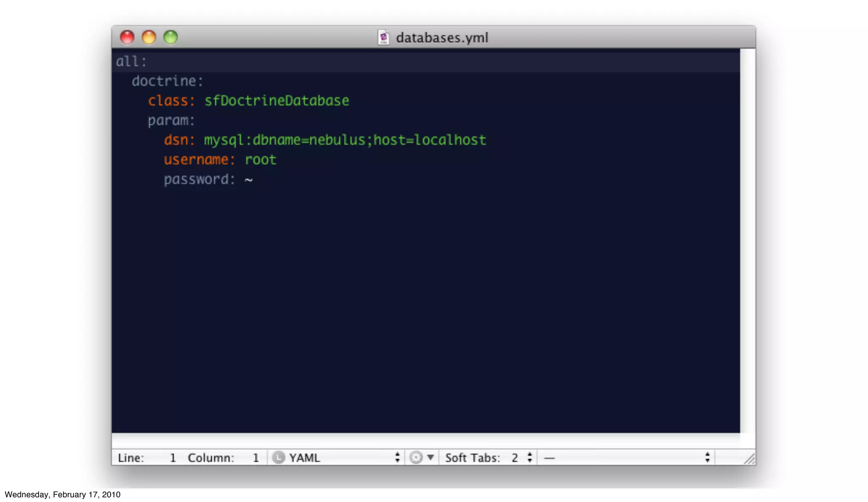Minimize the window with the yellow button
The width and height of the screenshot is (868, 502).
click(149, 37)
